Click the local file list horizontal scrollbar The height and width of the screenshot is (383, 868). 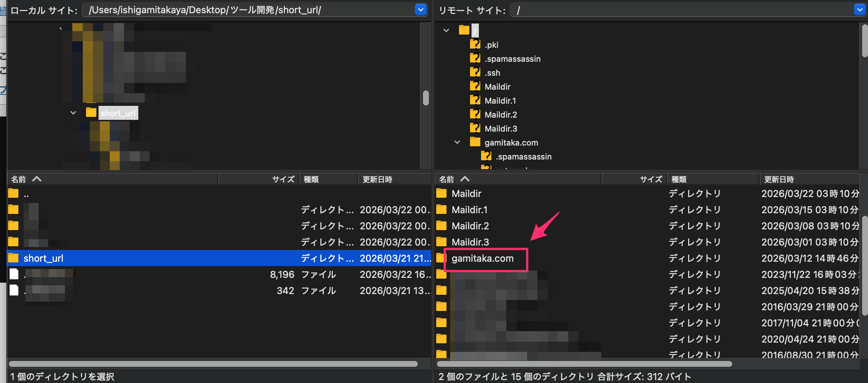213,364
